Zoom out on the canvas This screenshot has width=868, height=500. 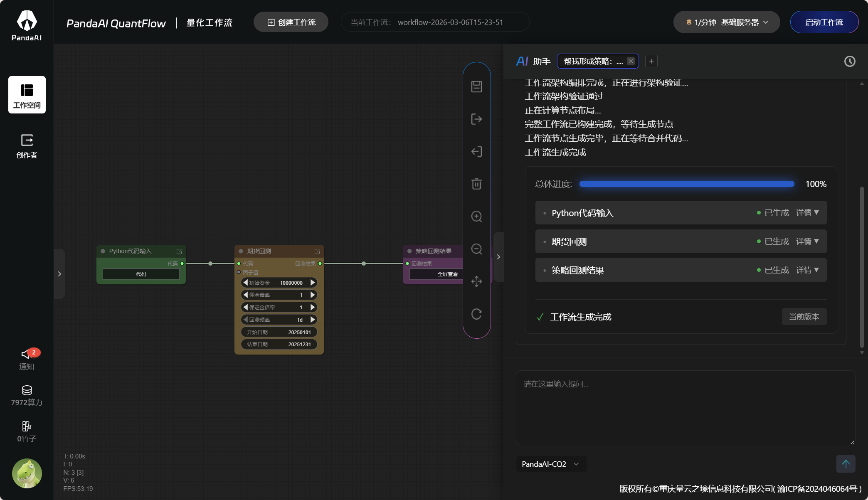[476, 249]
